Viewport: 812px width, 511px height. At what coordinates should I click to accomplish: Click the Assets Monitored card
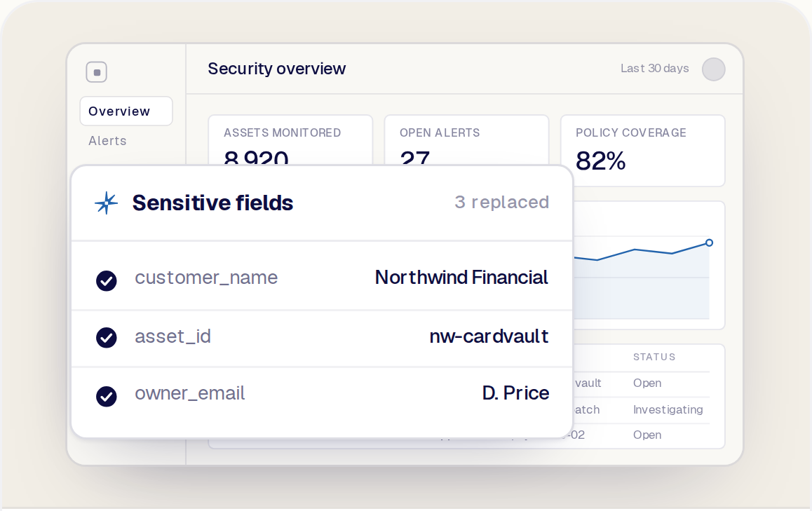coord(290,140)
